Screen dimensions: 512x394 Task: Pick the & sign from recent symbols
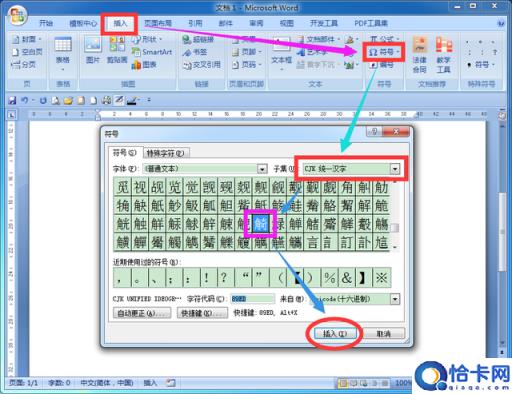pos(347,277)
